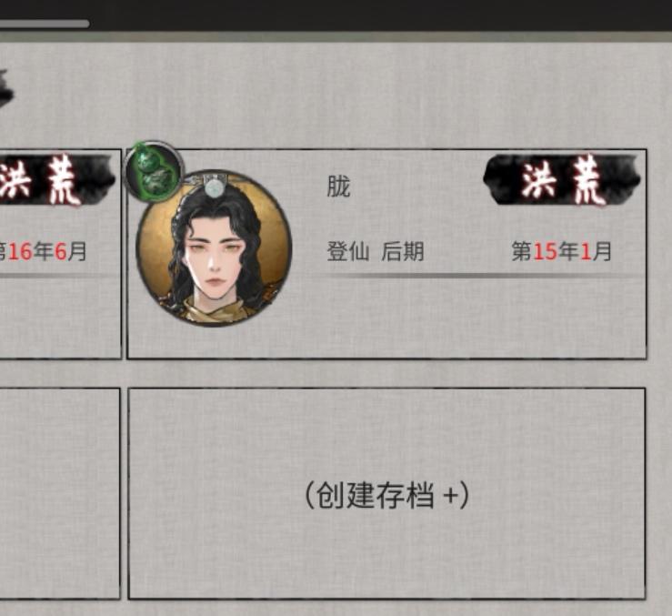Click the 第16年6月 date on left slot

click(x=43, y=251)
